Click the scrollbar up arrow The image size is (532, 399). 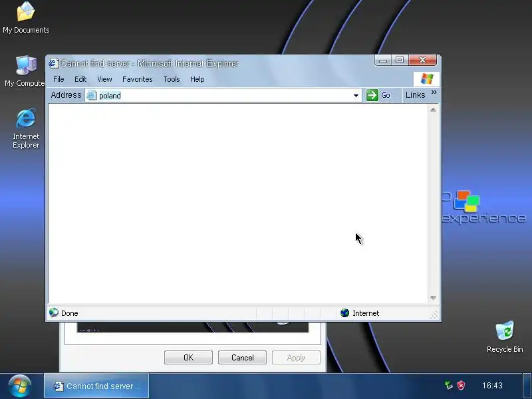click(x=433, y=110)
